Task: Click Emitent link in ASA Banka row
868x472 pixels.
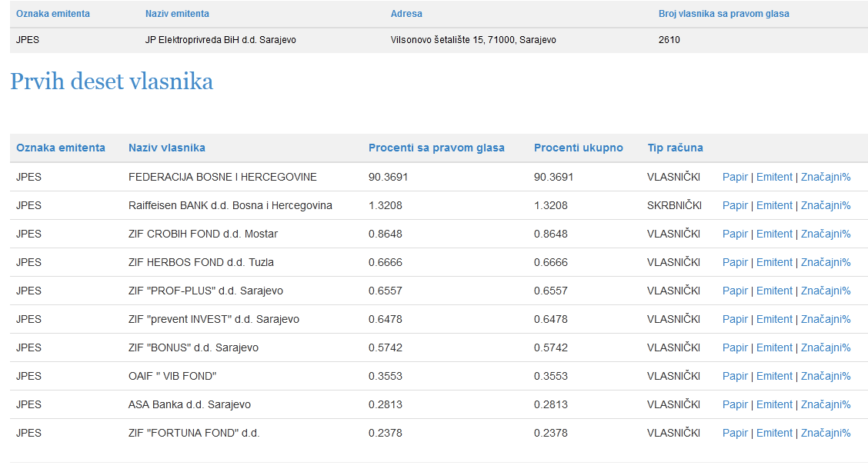Action: (x=774, y=404)
